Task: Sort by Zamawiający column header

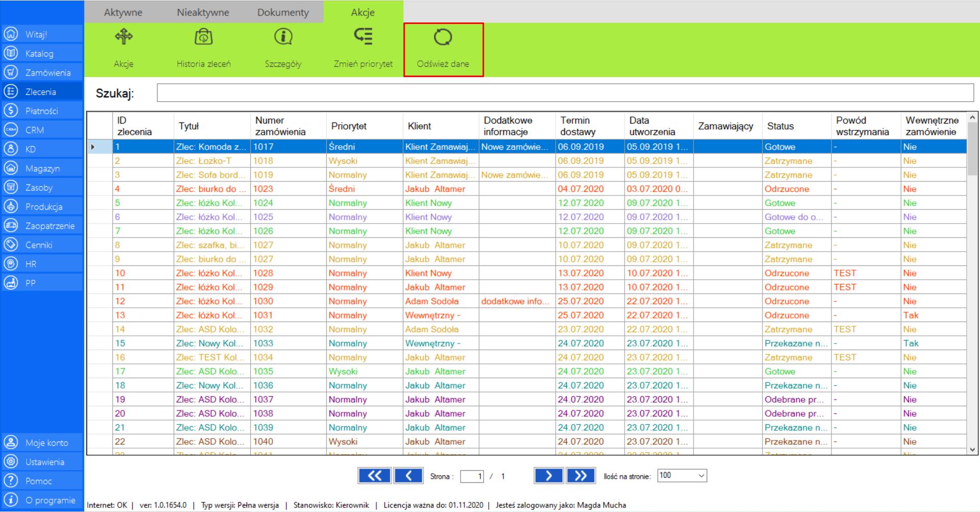Action: point(728,126)
